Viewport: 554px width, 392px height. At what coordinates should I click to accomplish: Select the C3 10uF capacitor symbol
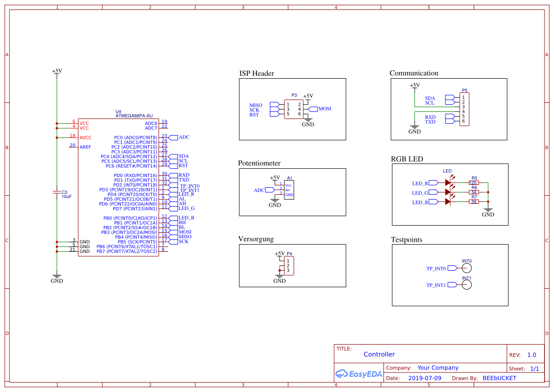tap(57, 191)
